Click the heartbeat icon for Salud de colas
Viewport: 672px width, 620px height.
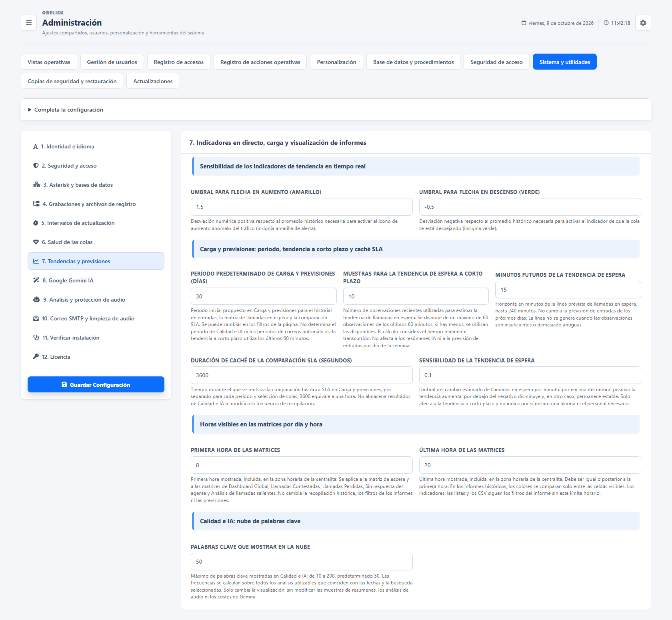[36, 242]
